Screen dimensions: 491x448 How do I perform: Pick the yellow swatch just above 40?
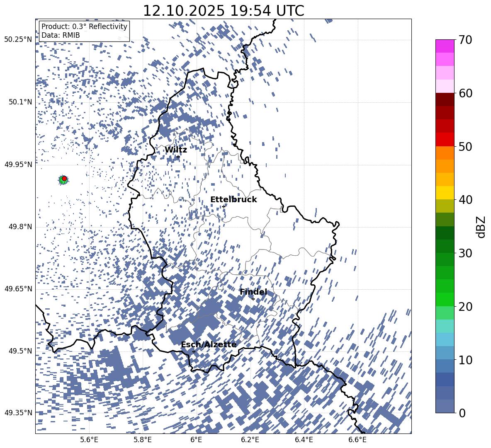[445, 193]
